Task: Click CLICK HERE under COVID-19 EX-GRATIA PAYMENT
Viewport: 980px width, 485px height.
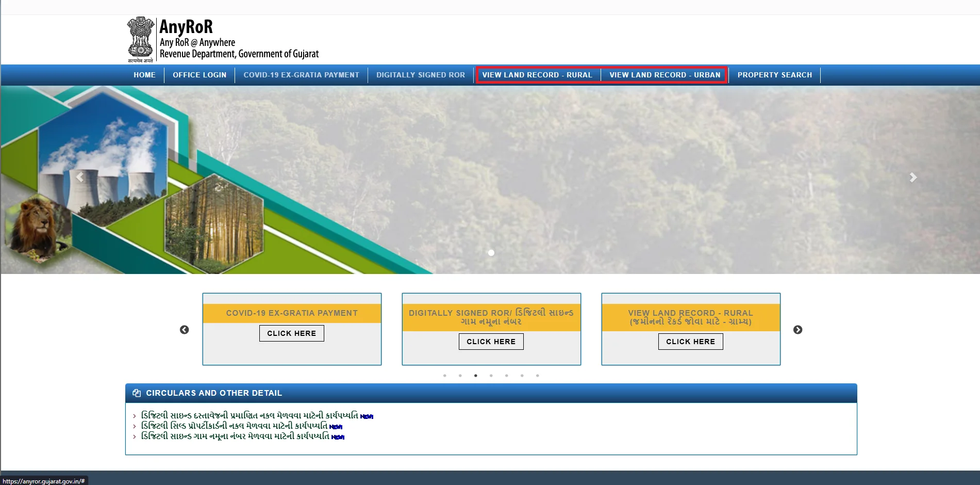Action: coord(291,333)
